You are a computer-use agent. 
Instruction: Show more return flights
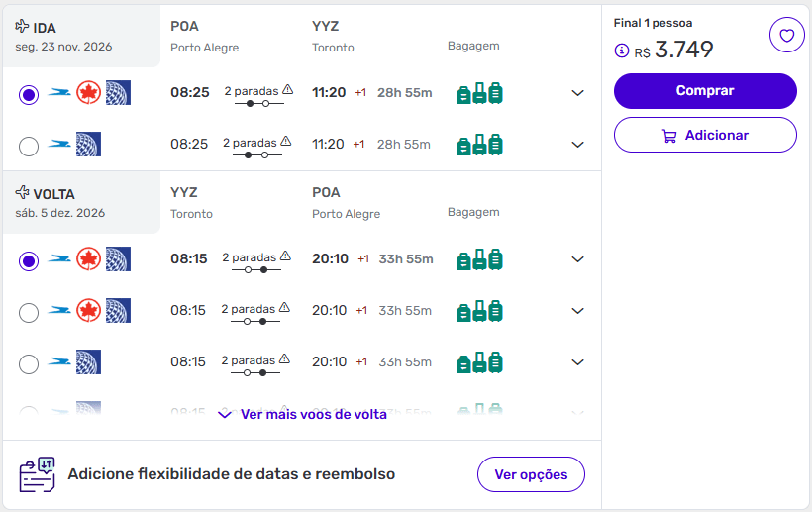[x=302, y=414]
